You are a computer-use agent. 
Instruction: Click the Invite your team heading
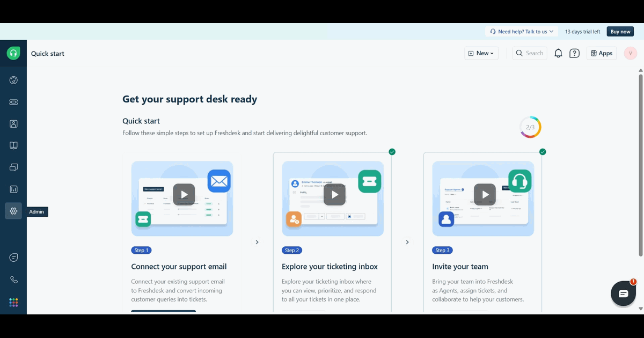(460, 267)
